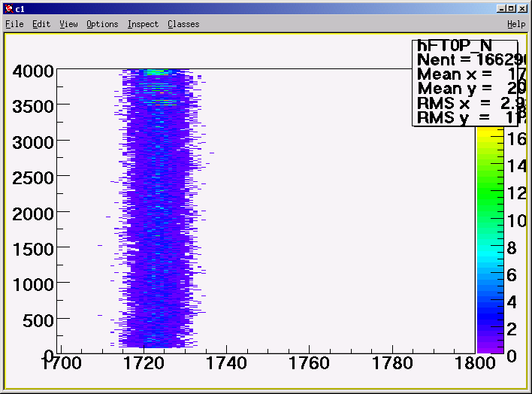Click the y-axis label 4000

click(x=33, y=71)
